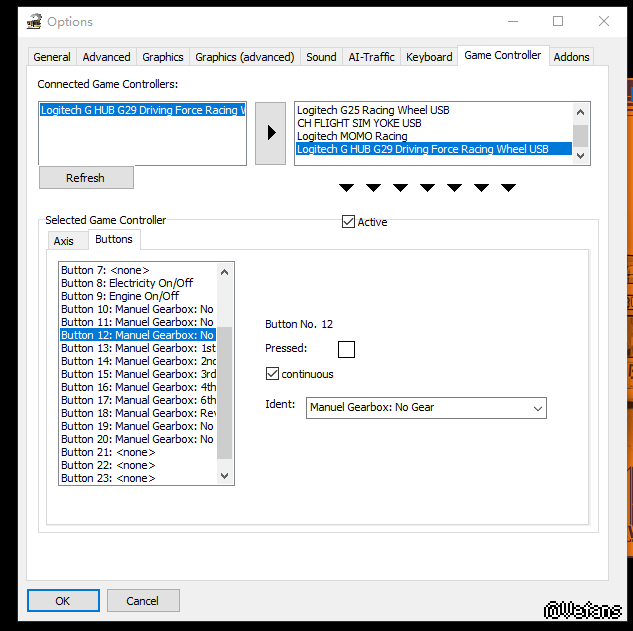The height and width of the screenshot is (631, 633).
Task: Select Logitech MOMO Racing profile
Action: (434, 136)
